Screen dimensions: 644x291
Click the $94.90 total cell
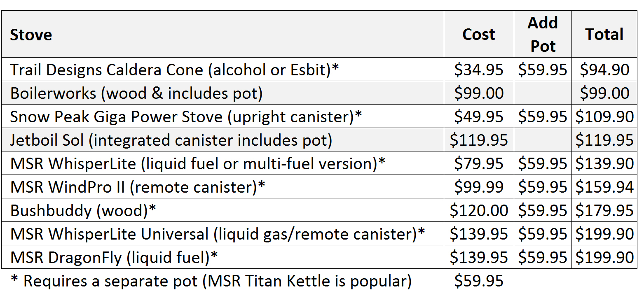point(604,70)
